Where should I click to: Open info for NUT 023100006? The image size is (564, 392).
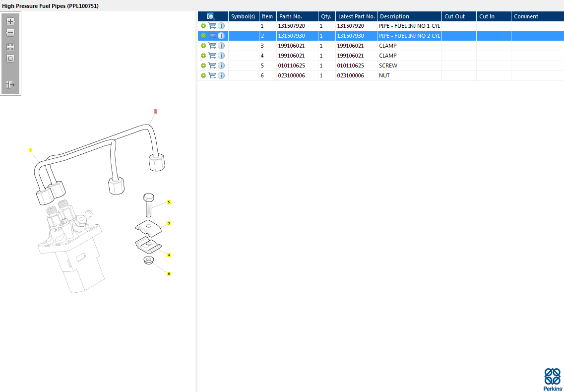pyautogui.click(x=221, y=75)
